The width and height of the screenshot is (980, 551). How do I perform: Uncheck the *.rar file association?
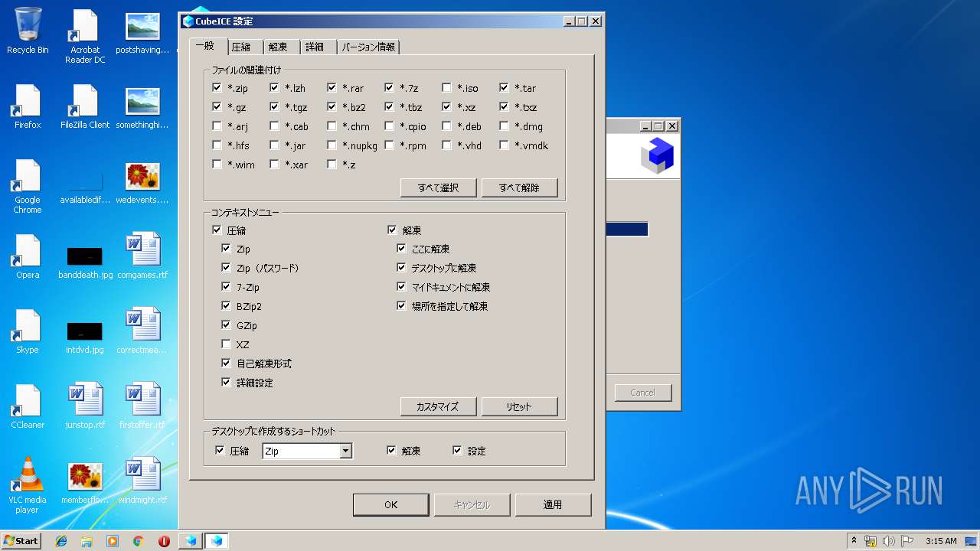pyautogui.click(x=332, y=88)
